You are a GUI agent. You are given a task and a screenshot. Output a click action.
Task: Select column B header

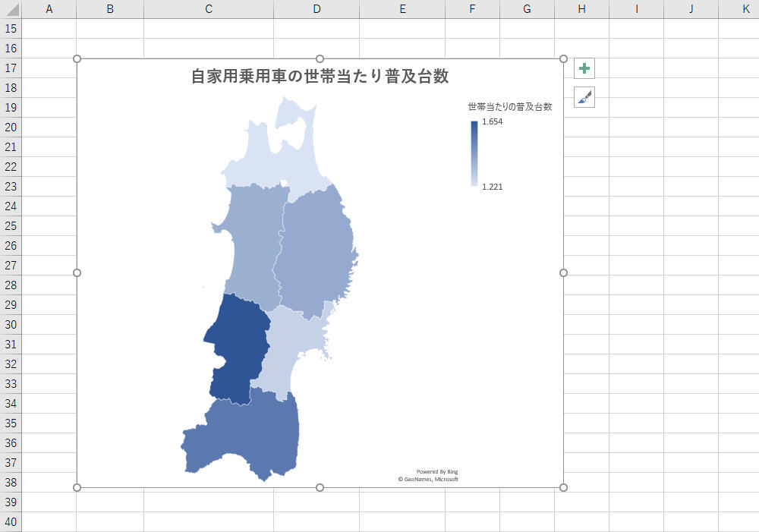(x=110, y=9)
